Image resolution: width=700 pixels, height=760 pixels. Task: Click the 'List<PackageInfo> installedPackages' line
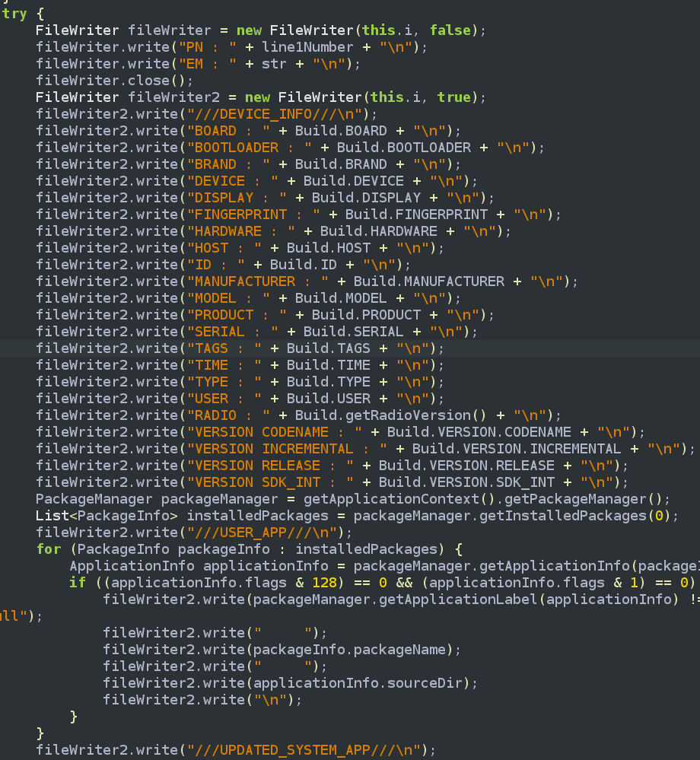pos(357,515)
